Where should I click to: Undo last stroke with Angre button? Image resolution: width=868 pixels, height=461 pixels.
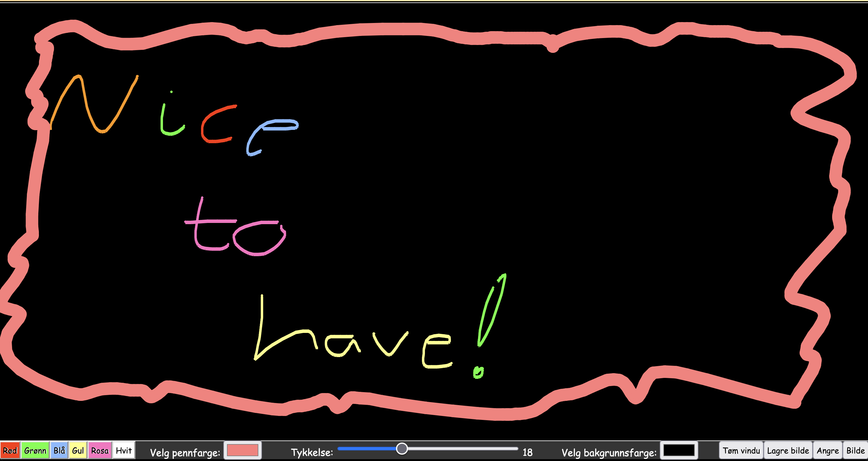(x=828, y=450)
